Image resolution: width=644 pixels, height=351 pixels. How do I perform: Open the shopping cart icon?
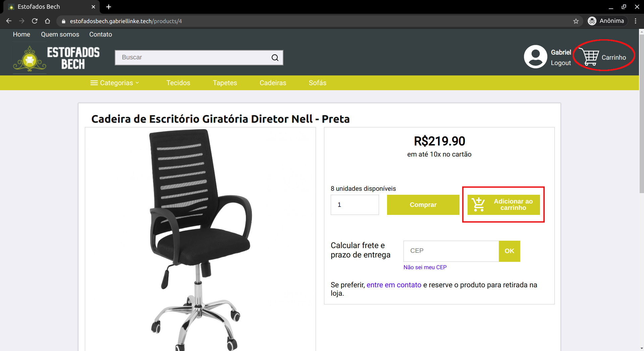point(590,57)
